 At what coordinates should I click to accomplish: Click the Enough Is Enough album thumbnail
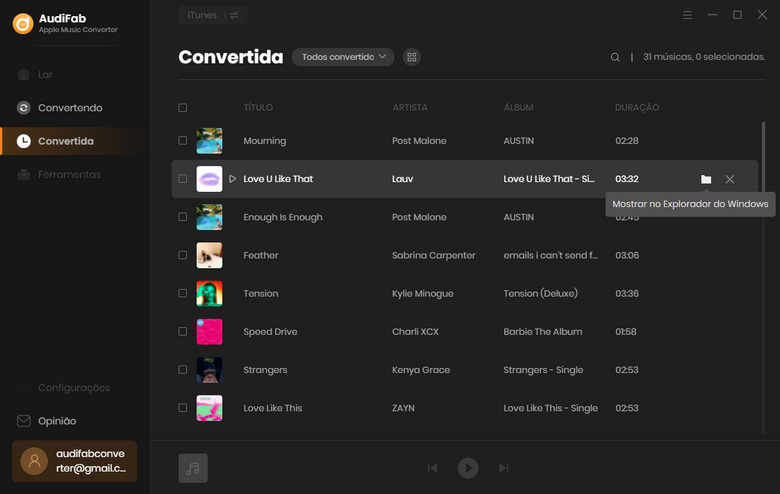209,217
